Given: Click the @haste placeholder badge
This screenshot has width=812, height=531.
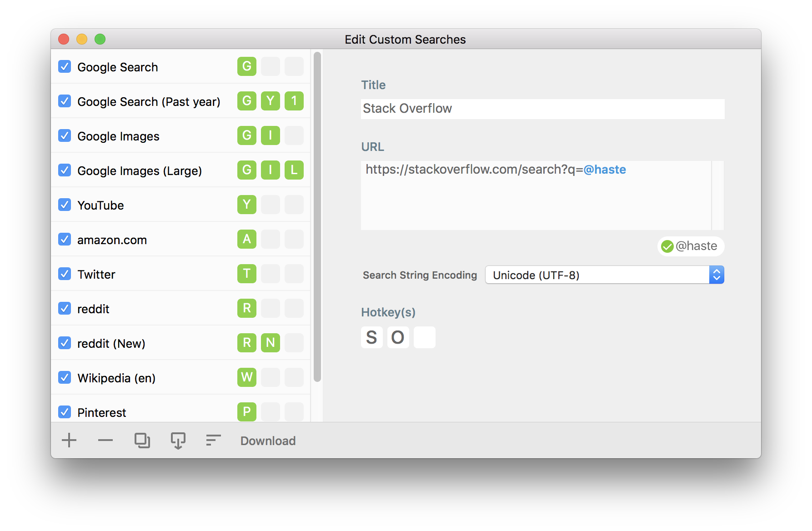Looking at the screenshot, I should click(691, 246).
